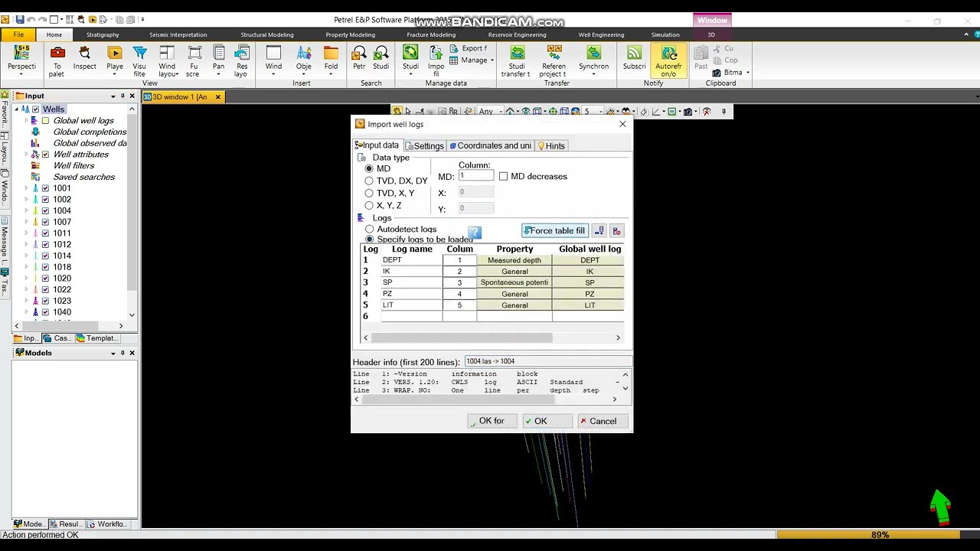Click the OK for all button
Viewport: 980px width, 551px height.
[492, 421]
